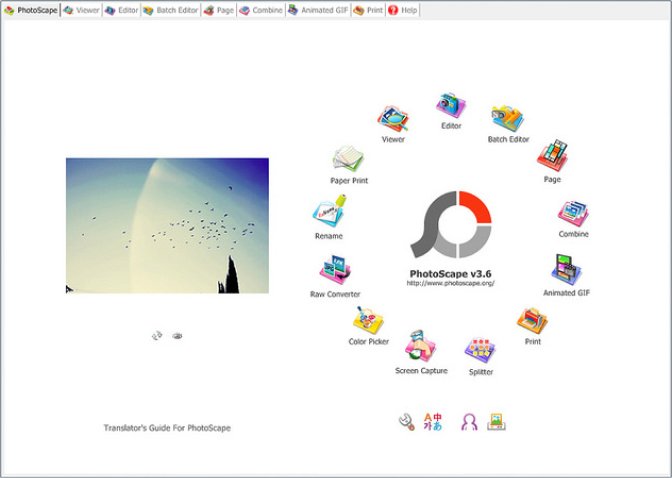This screenshot has width=672, height=478.
Task: Click the Splitter icon
Action: [480, 350]
